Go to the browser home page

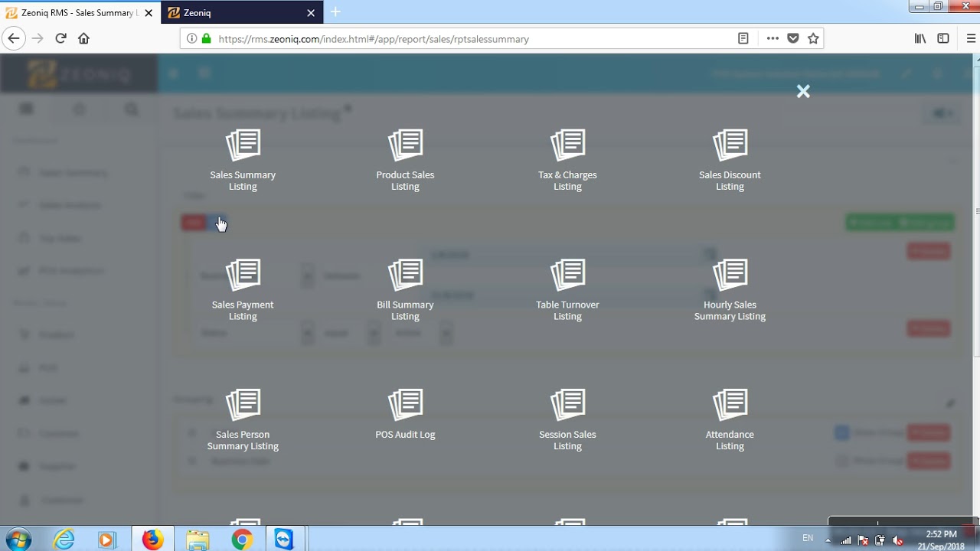(x=83, y=38)
